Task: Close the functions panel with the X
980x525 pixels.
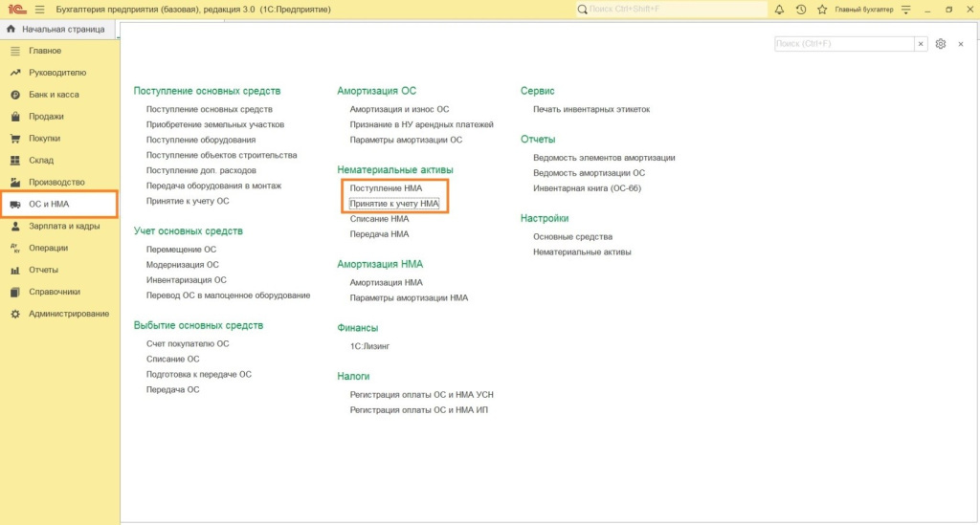Action: click(x=961, y=44)
